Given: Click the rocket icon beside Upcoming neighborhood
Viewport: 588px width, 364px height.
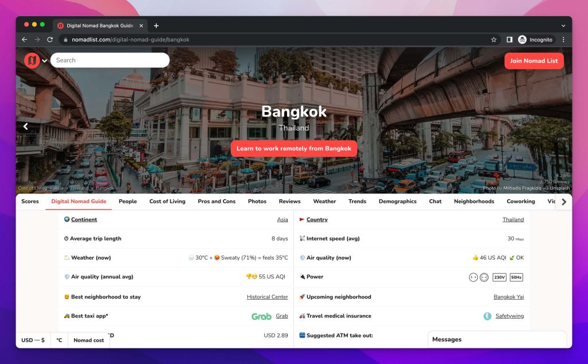Looking at the screenshot, I should point(302,297).
